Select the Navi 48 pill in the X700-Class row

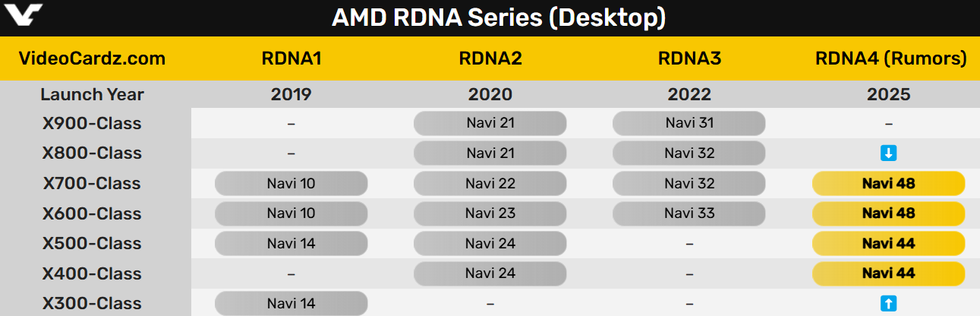click(x=888, y=184)
